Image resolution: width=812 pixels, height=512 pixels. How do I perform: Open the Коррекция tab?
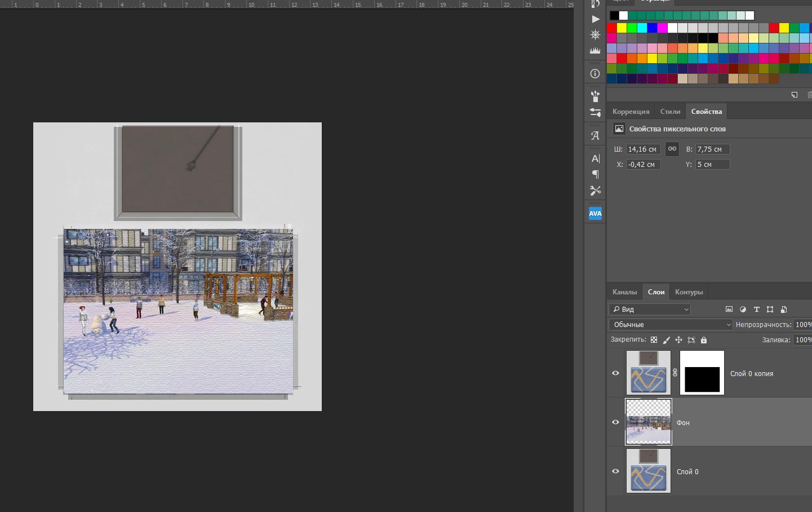click(631, 112)
